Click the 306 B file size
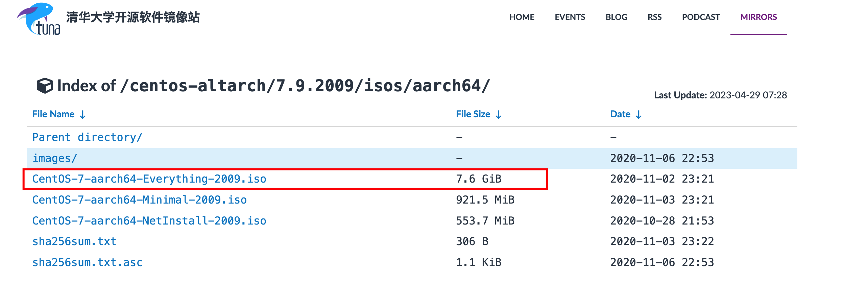868x282 pixels. [x=472, y=241]
